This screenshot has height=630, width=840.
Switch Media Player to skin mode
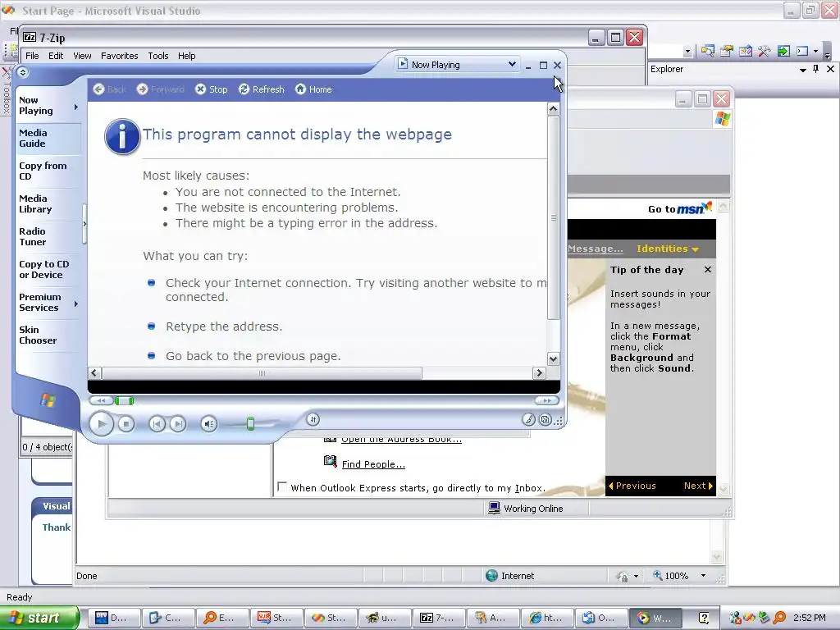545,420
